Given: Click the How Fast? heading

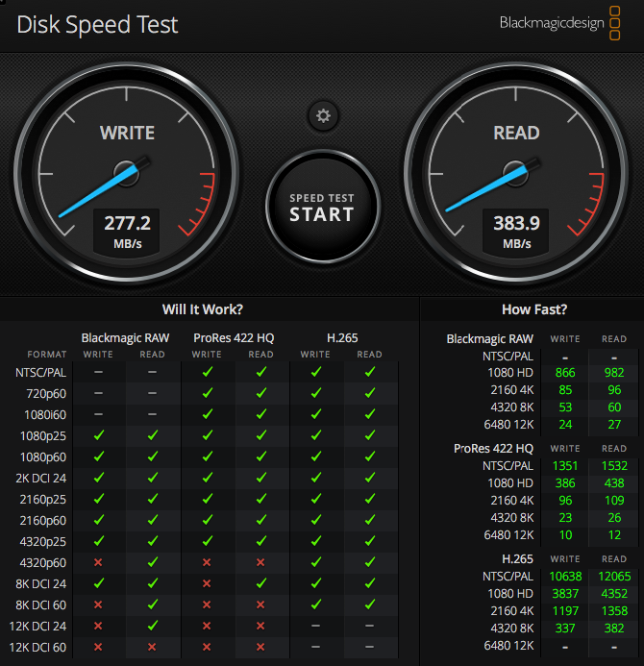Looking at the screenshot, I should point(534,309).
